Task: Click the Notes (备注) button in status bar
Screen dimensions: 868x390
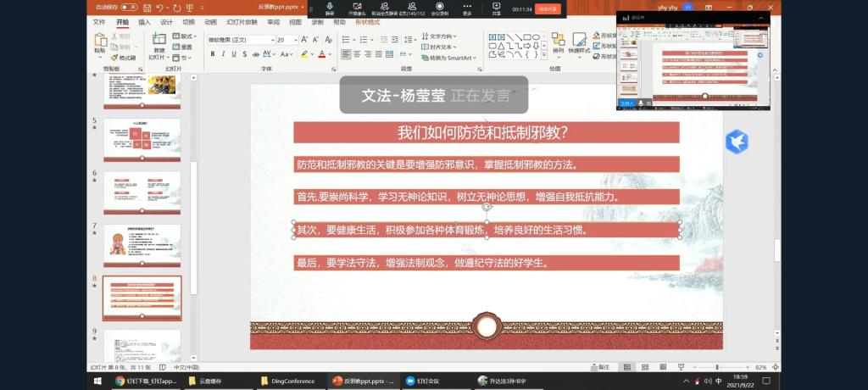Action: 600,367
